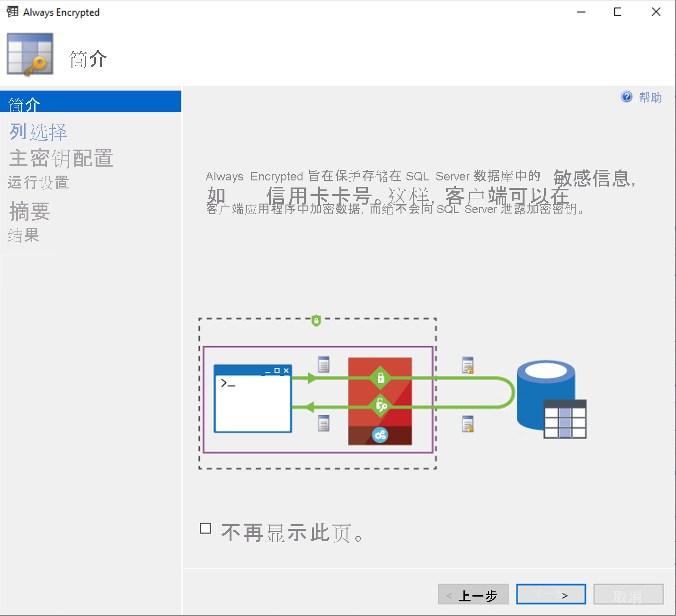Viewport: 676px width, 616px height.
Task: Click the green shield lock icon above the diagram
Action: pos(316,321)
